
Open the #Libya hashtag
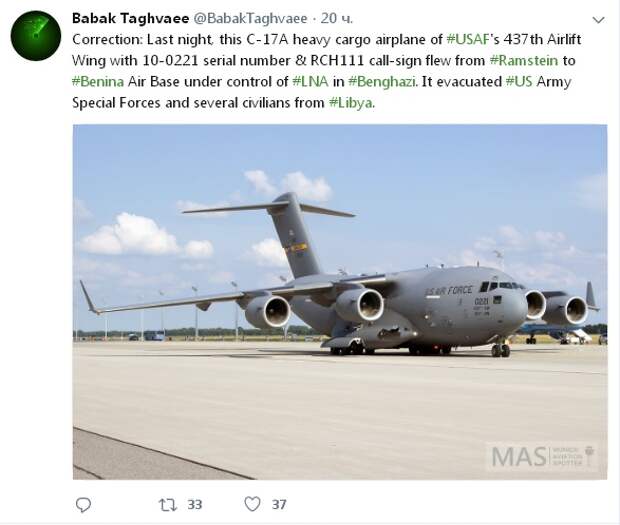(351, 103)
